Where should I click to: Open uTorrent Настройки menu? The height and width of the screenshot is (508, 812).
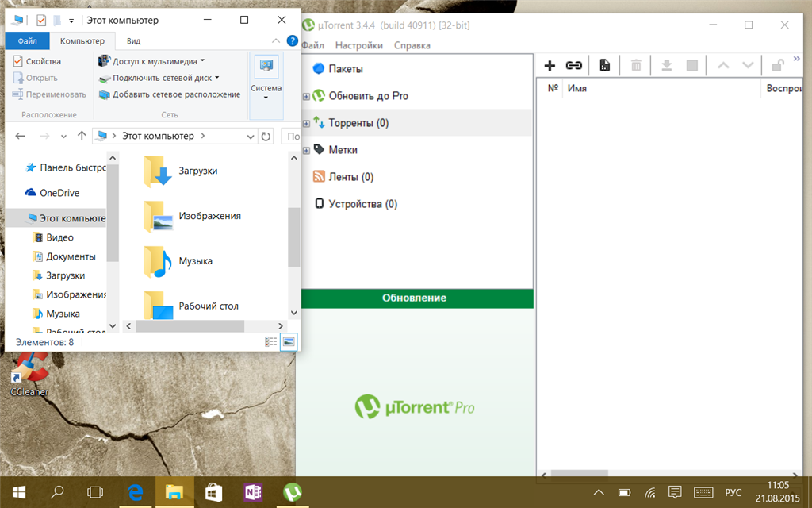359,45
